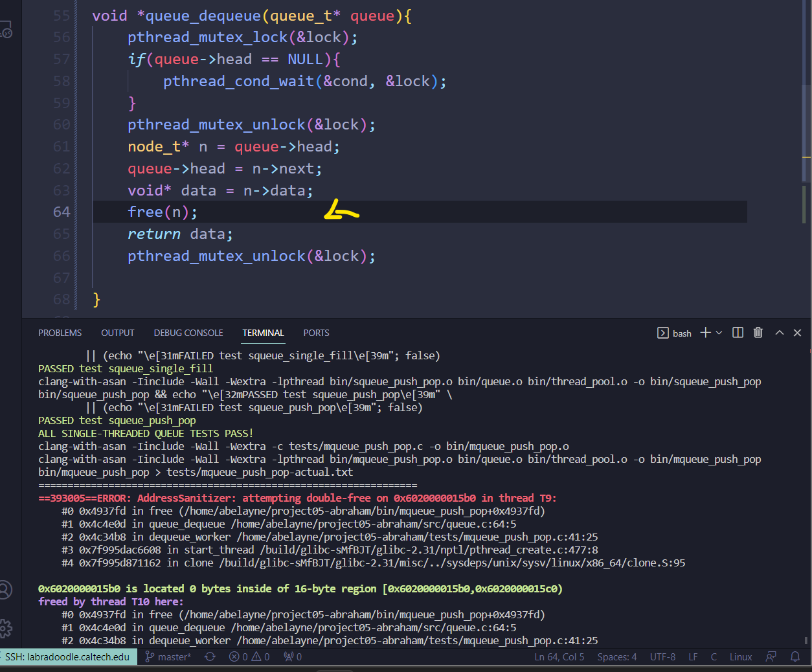This screenshot has width=812, height=672.
Task: Click the 'void *queue_dequeue' function signature
Action: click(252, 16)
